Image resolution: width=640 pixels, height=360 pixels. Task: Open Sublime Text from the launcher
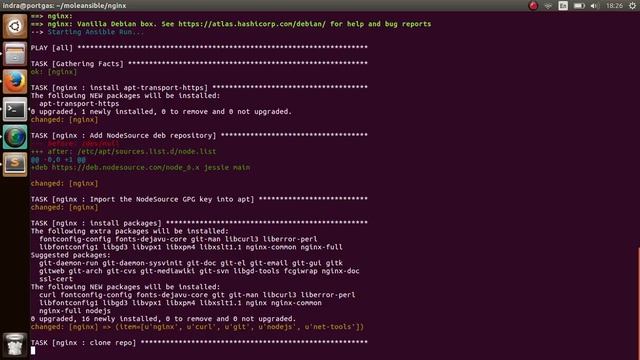(15, 164)
